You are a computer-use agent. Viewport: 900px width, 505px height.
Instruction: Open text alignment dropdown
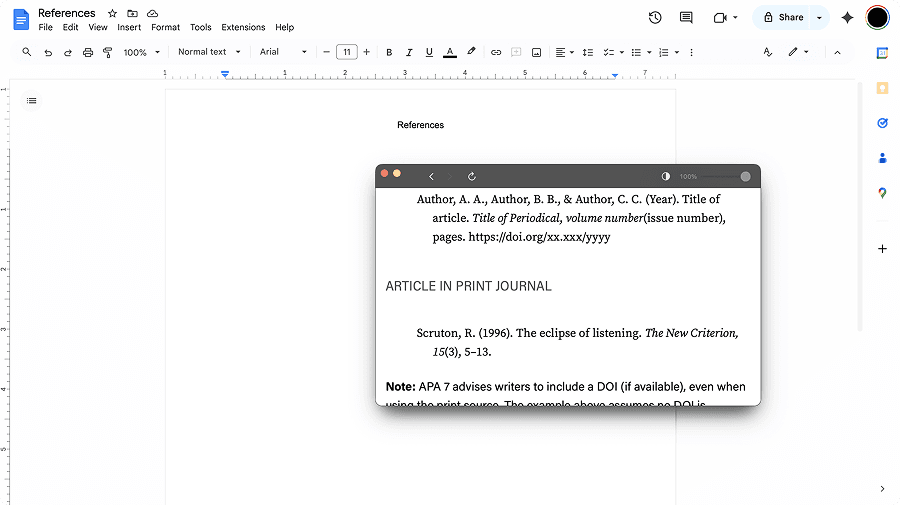click(x=565, y=52)
